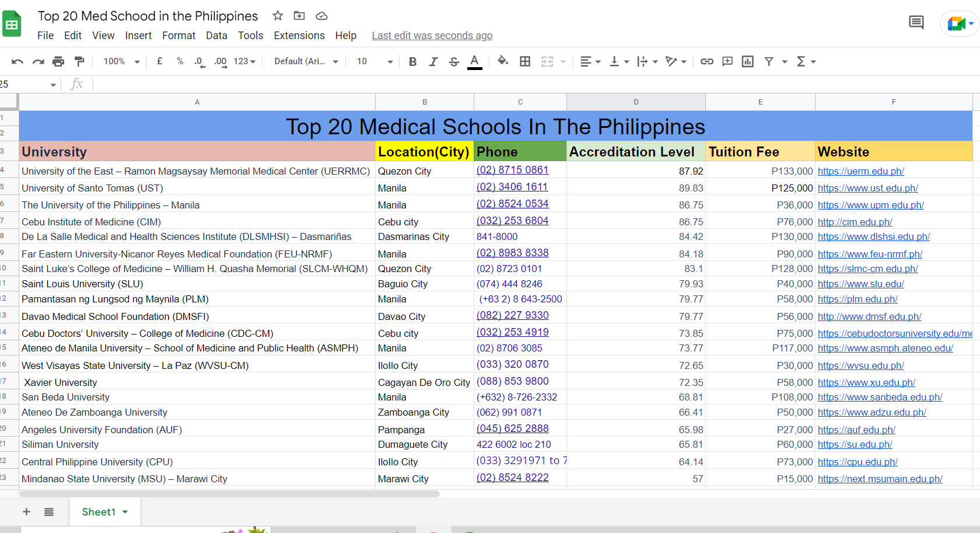Click the Name box input field

pyautogui.click(x=29, y=85)
